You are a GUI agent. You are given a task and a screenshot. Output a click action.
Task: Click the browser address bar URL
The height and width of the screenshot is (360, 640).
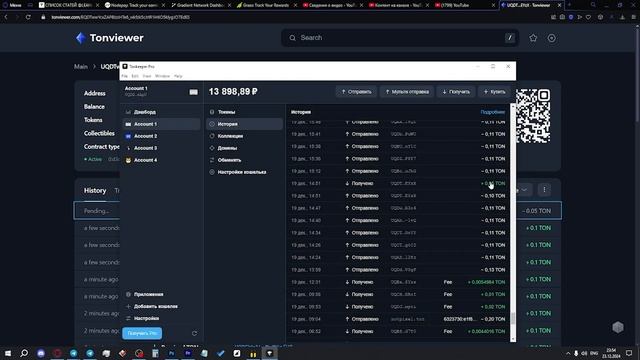(120, 17)
